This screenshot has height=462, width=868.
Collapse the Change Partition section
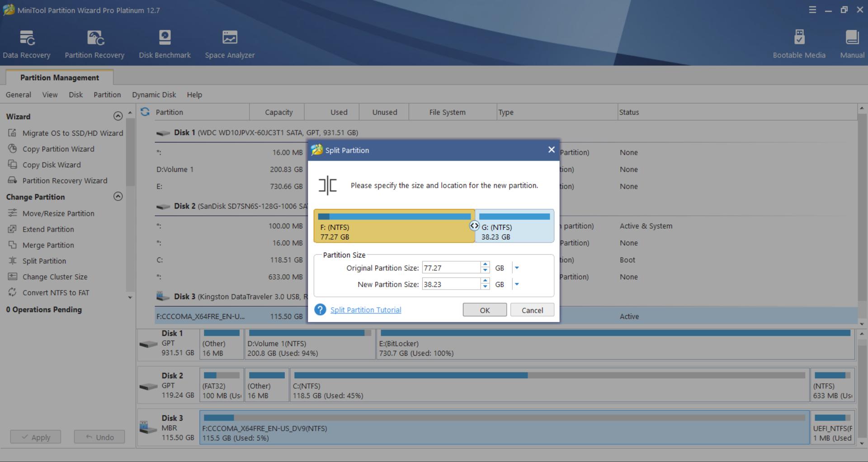(118, 196)
